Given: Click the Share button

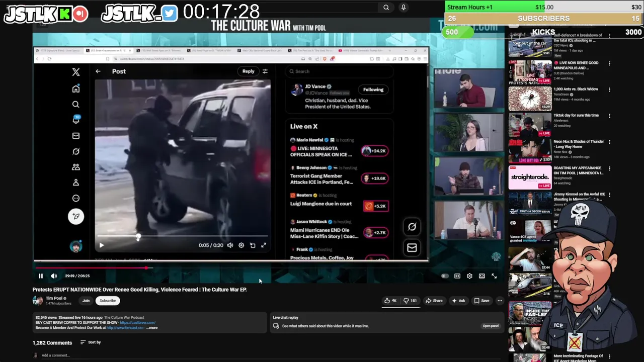Looking at the screenshot, I should click(434, 301).
